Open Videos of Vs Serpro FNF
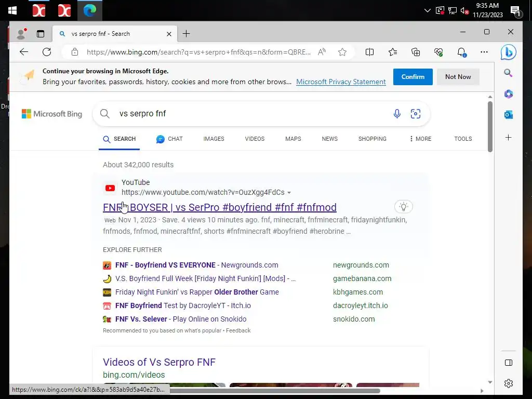This screenshot has height=399, width=532. point(159,362)
